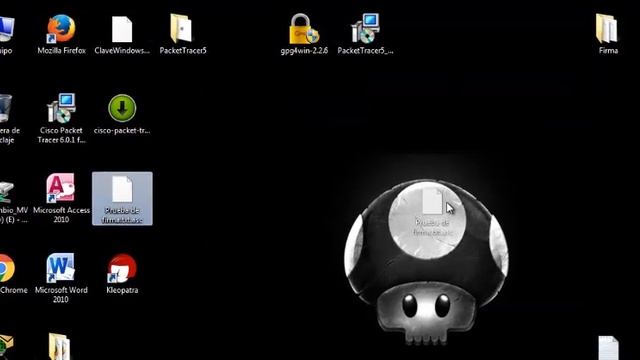Screen dimensions: 640x360
Task: Open the Firma folder
Action: [607, 29]
